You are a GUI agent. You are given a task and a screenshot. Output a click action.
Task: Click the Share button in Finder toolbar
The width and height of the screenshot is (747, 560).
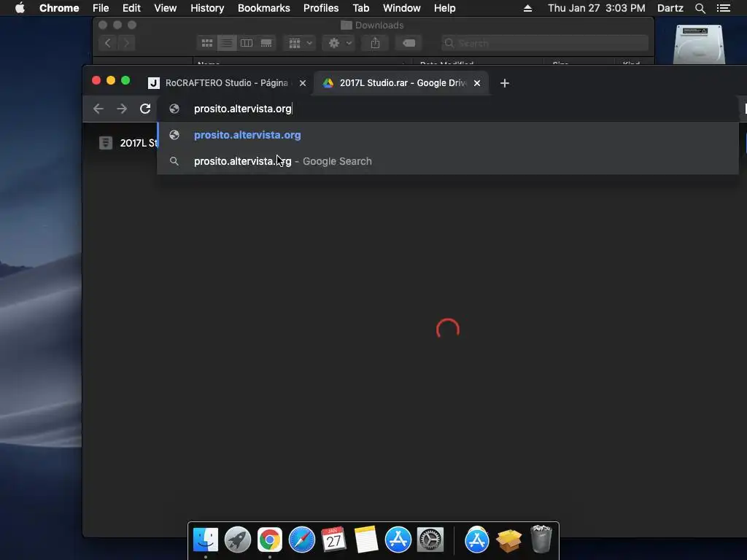376,43
